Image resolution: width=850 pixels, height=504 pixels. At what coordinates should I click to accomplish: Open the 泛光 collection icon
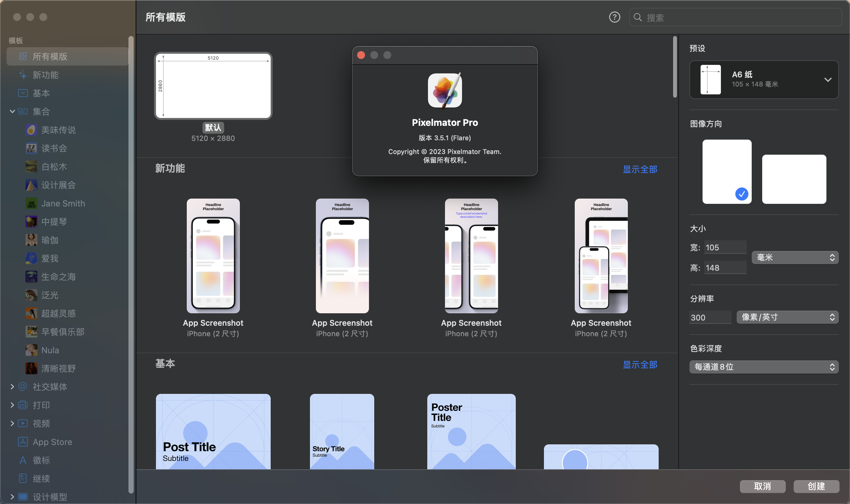coord(31,295)
